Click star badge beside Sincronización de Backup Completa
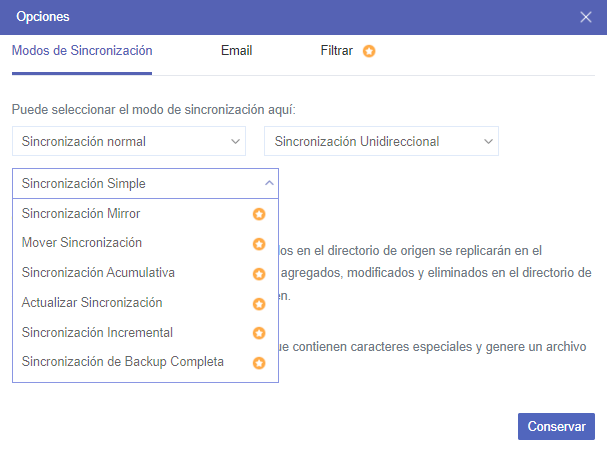 click(x=258, y=363)
